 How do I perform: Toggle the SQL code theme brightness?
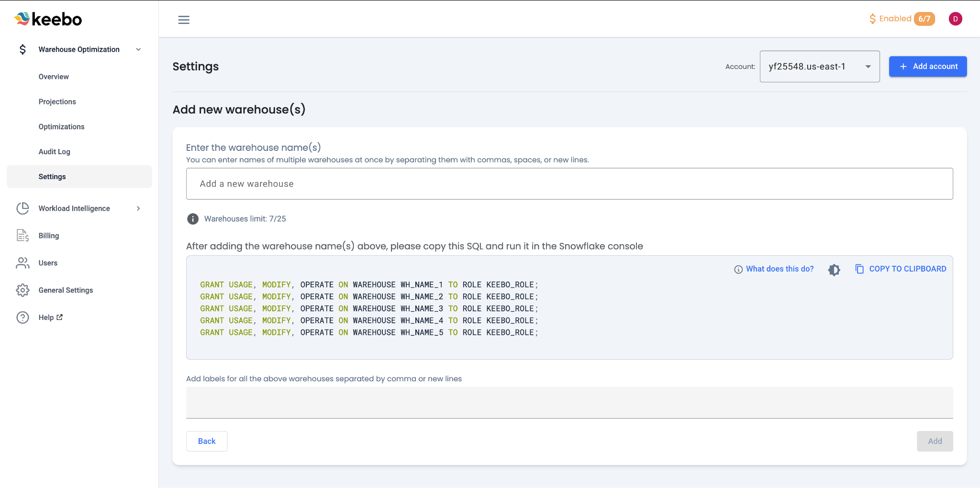pyautogui.click(x=834, y=270)
